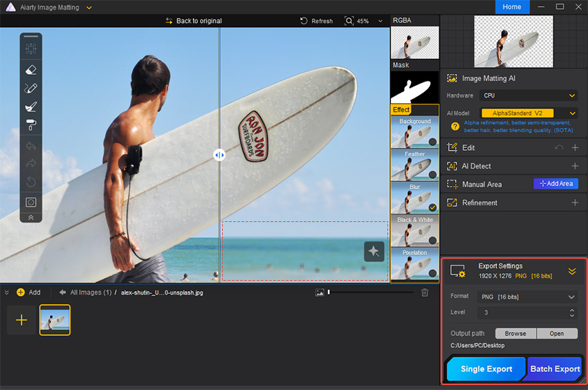Click Batch Export
This screenshot has height=390, width=588.
(555, 369)
